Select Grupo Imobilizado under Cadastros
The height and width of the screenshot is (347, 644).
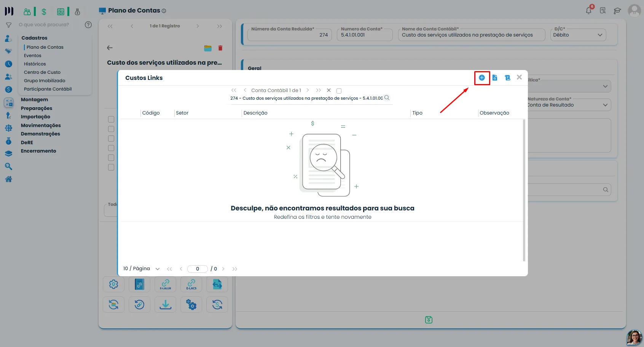pos(45,81)
